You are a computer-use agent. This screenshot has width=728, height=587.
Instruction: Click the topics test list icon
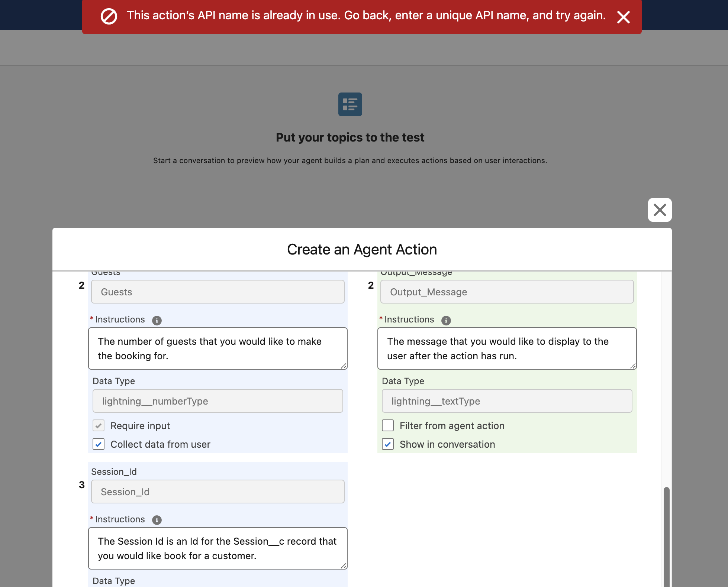click(x=350, y=104)
